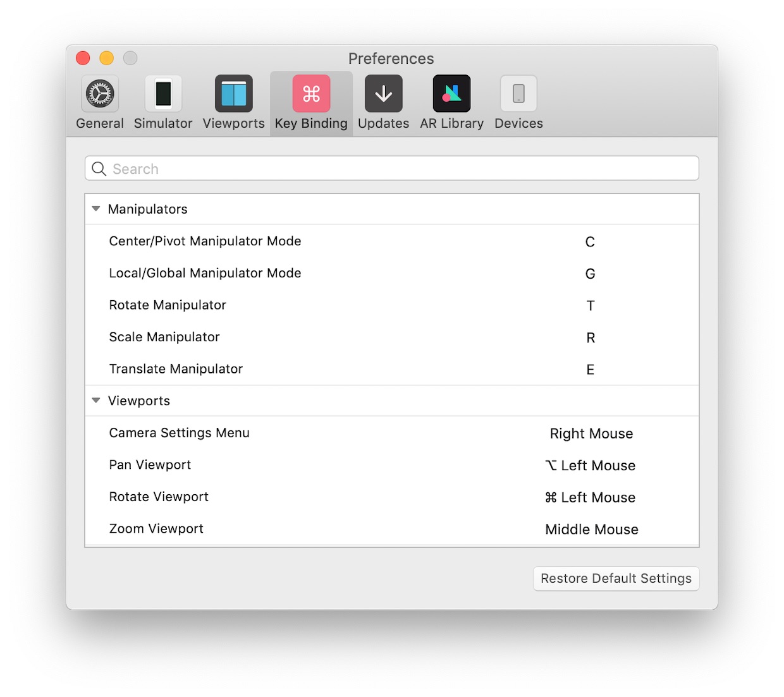Open the Viewports split-panel icon

pyautogui.click(x=233, y=94)
